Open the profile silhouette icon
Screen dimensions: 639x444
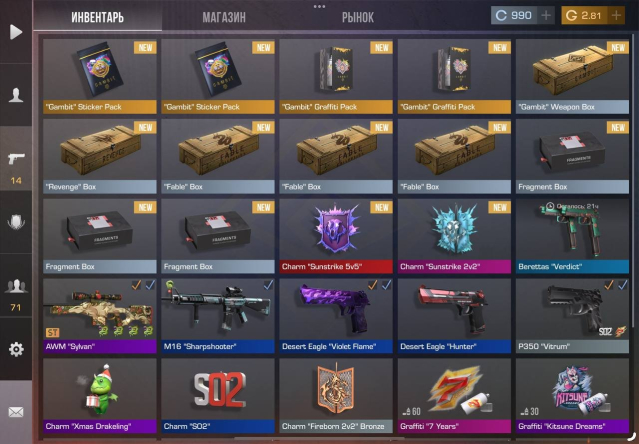pos(16,95)
